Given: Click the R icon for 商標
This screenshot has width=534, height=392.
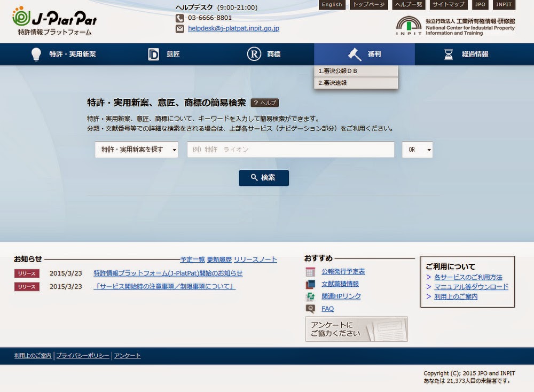Looking at the screenshot, I should (254, 54).
